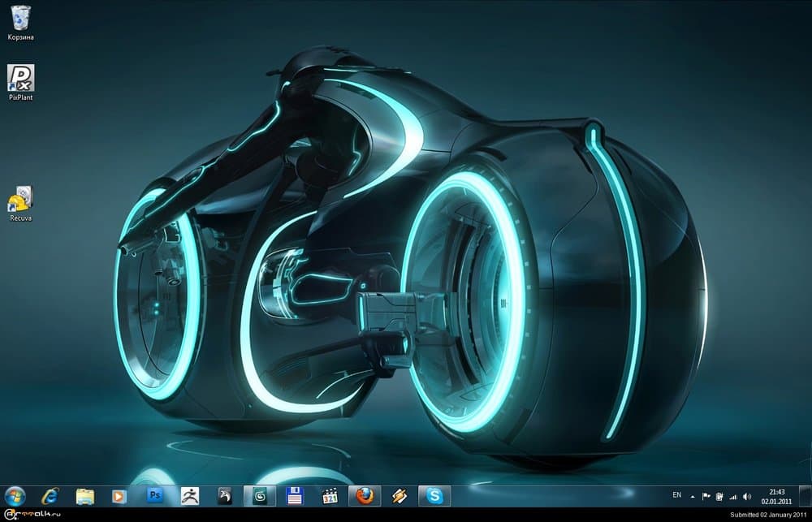Launch Internet Explorer from the taskbar
812x522 pixels.
pyautogui.click(x=50, y=496)
